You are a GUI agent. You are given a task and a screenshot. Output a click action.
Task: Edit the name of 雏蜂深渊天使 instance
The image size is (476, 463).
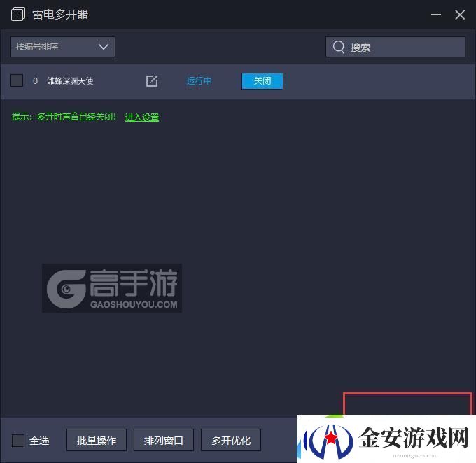152,81
